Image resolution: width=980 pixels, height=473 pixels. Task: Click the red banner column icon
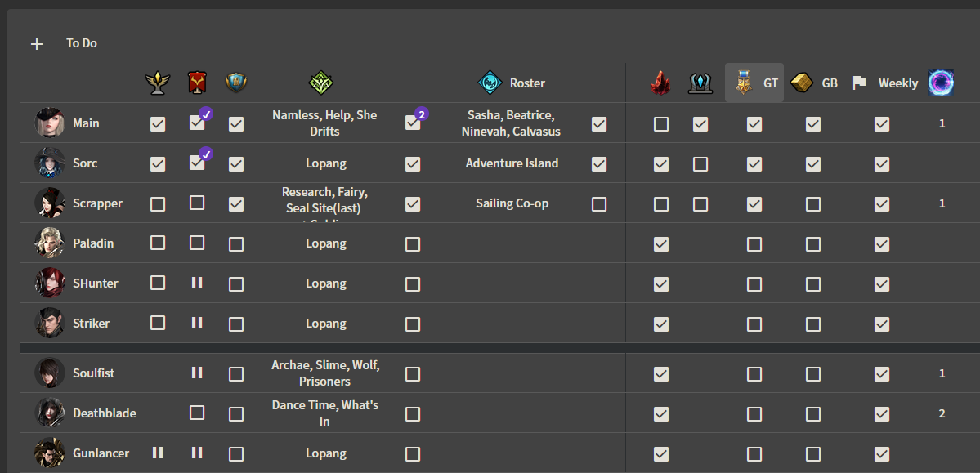pyautogui.click(x=197, y=83)
